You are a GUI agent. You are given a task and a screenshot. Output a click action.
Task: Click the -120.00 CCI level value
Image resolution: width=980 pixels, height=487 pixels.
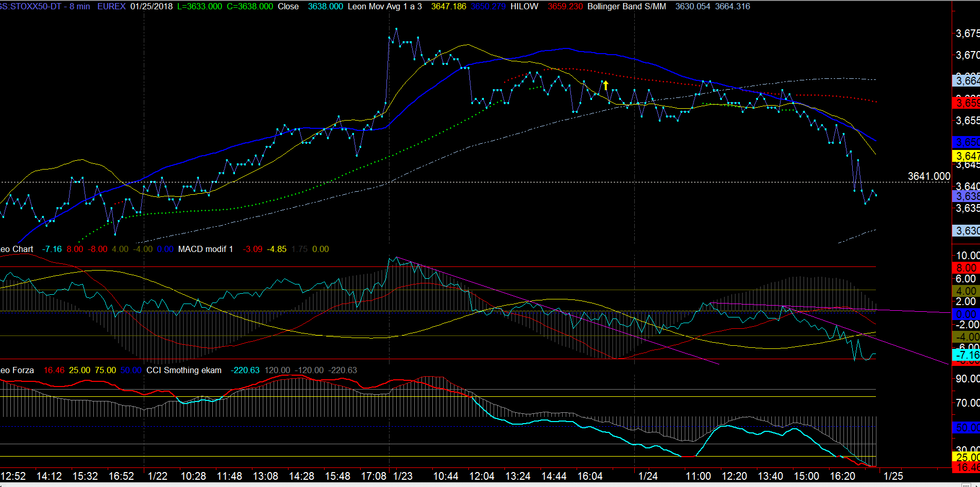tap(309, 371)
